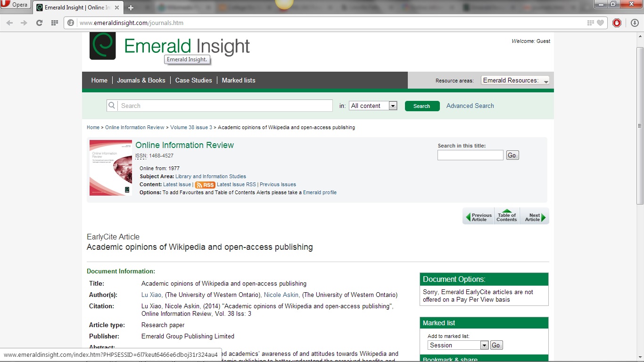This screenshot has height=362, width=644.
Task: Click Go next to the Session dropdown
Action: point(496,345)
